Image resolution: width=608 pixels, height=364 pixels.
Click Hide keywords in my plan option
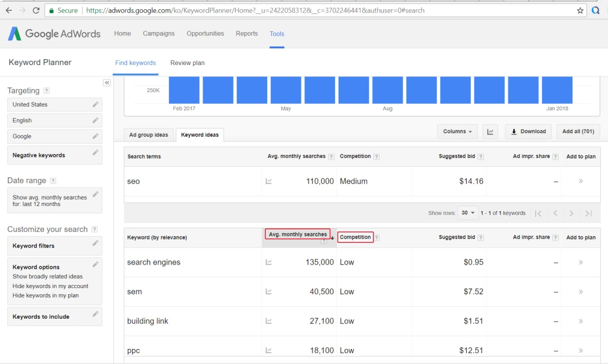[45, 295]
